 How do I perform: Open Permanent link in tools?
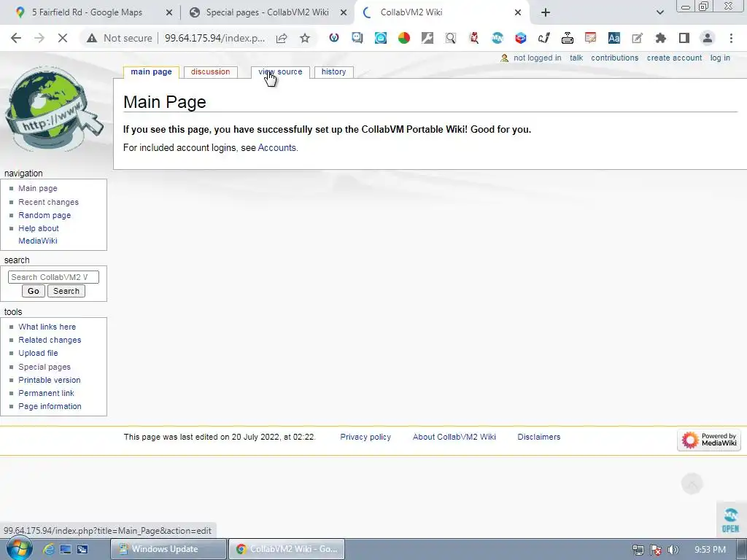point(46,393)
